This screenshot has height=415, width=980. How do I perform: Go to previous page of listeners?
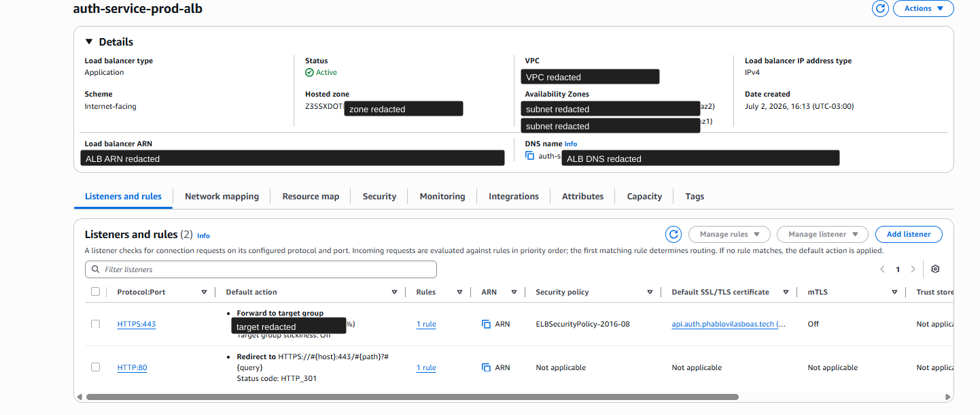(x=882, y=269)
